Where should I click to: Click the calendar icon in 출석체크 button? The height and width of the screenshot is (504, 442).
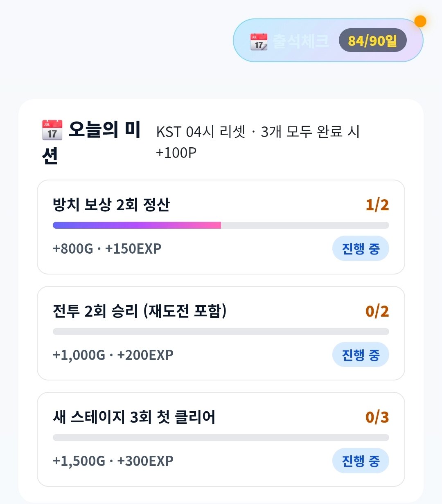pyautogui.click(x=259, y=41)
